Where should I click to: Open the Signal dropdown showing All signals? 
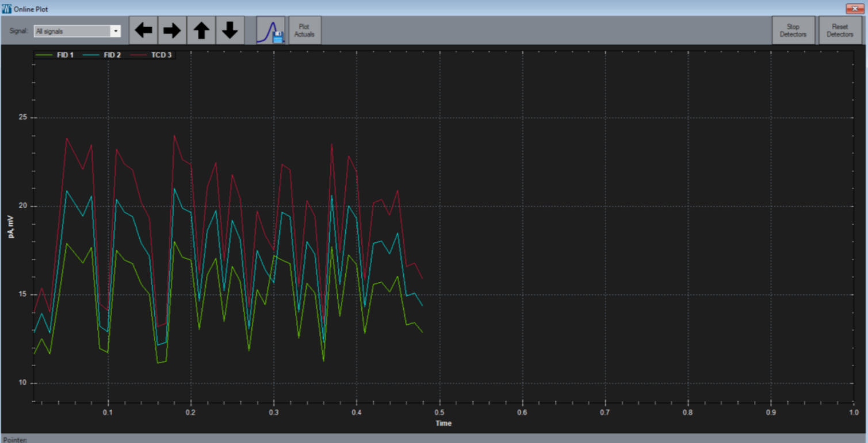77,31
